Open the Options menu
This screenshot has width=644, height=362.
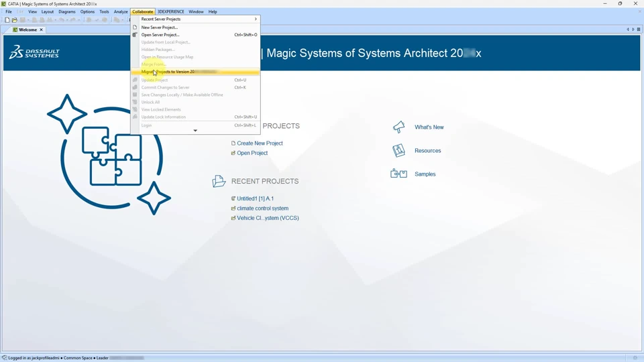(x=87, y=11)
